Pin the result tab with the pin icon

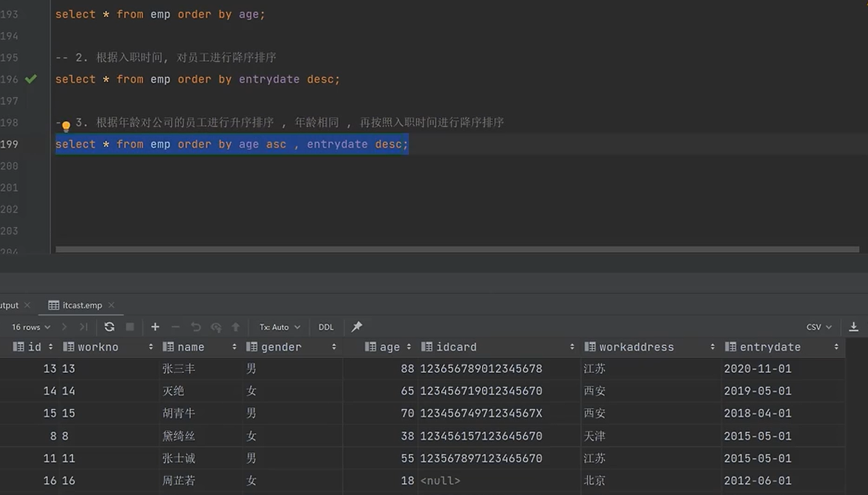(x=357, y=327)
